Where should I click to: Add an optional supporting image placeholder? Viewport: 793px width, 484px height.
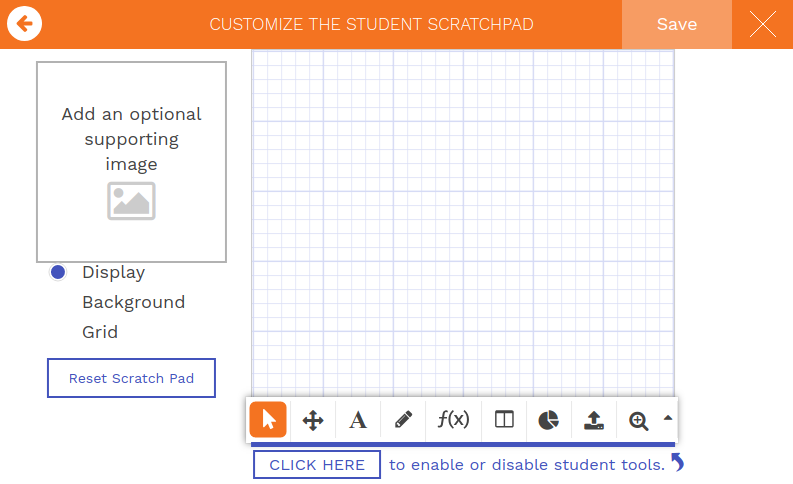pos(131,162)
